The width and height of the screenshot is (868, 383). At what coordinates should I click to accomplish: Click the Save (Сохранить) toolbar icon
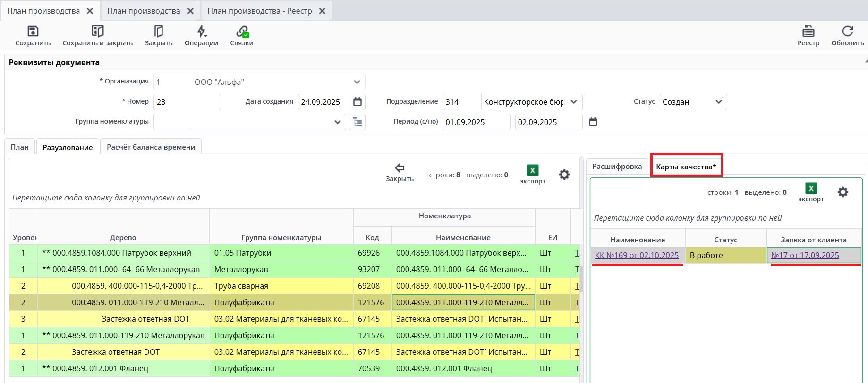[x=33, y=32]
